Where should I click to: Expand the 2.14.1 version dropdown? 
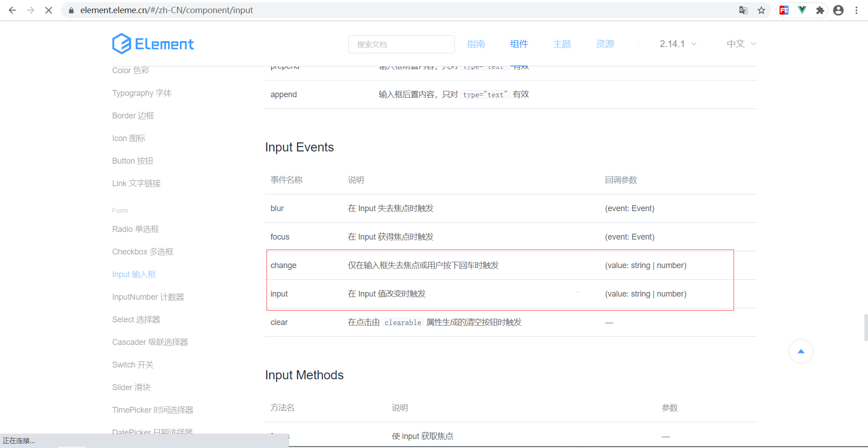[678, 44]
